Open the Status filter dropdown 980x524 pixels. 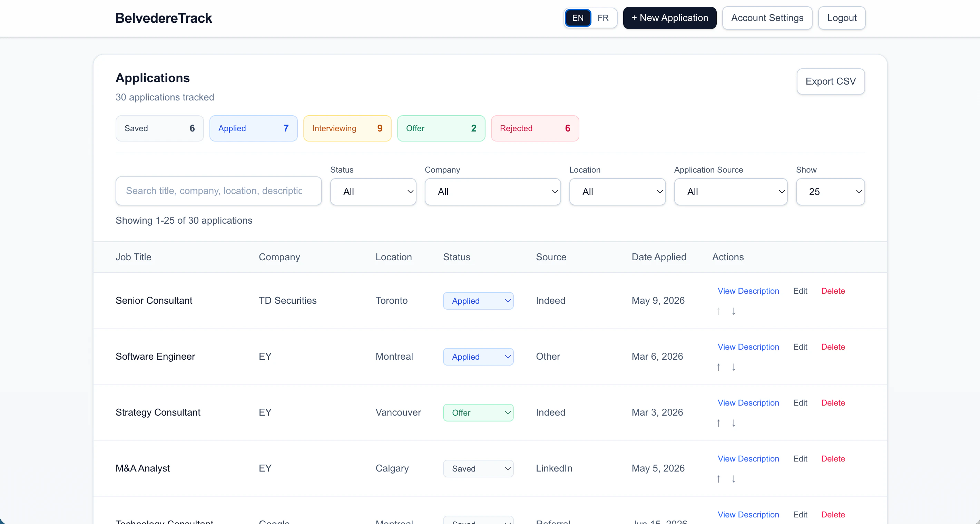point(373,192)
